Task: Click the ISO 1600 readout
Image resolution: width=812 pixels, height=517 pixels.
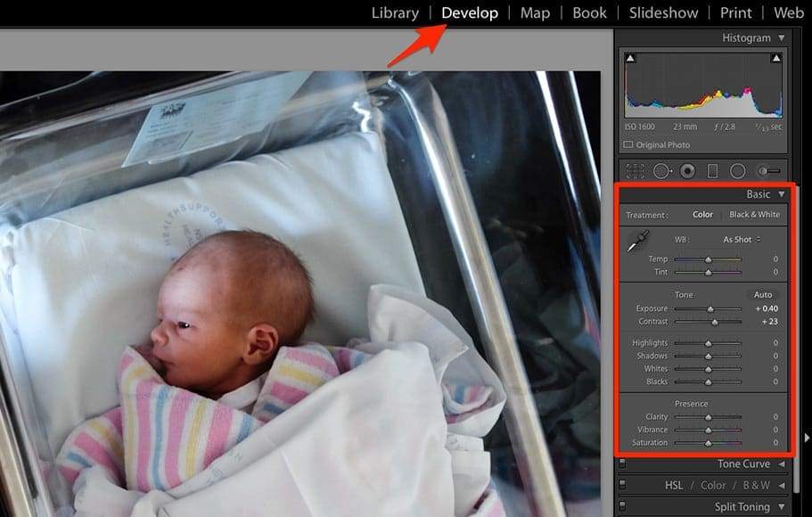Action: click(x=640, y=127)
